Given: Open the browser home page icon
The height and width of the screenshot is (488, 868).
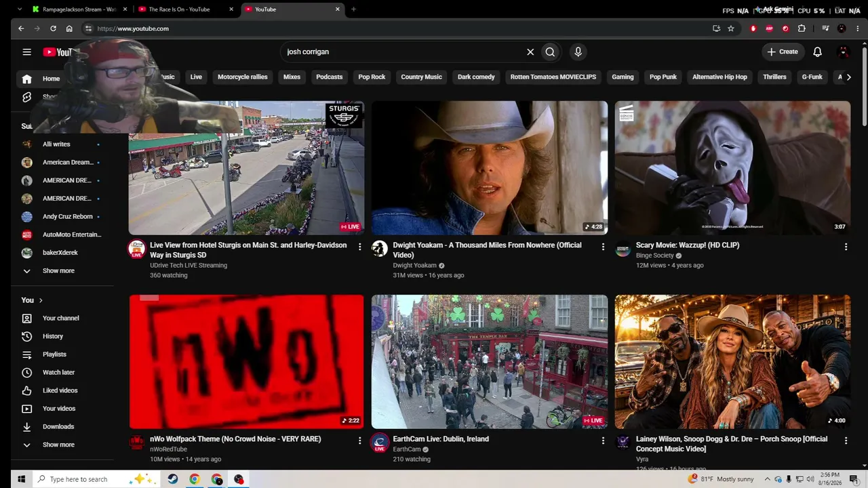Looking at the screenshot, I should tap(69, 28).
